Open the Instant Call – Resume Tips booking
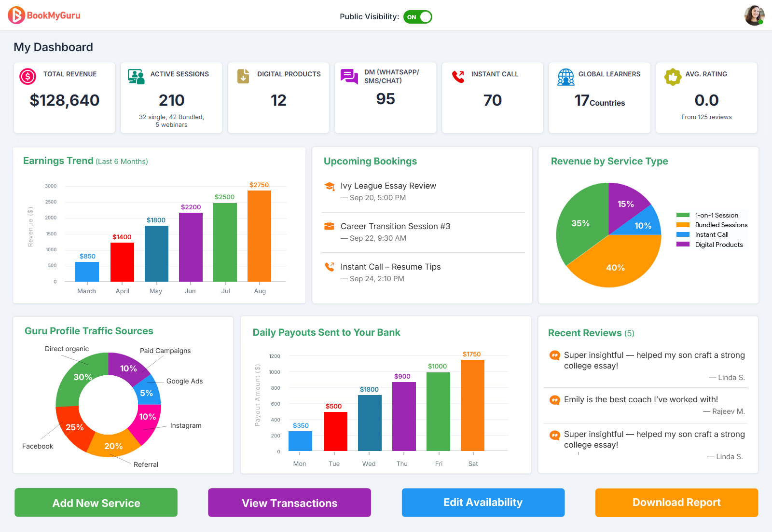This screenshot has height=532, width=772. 390,267
